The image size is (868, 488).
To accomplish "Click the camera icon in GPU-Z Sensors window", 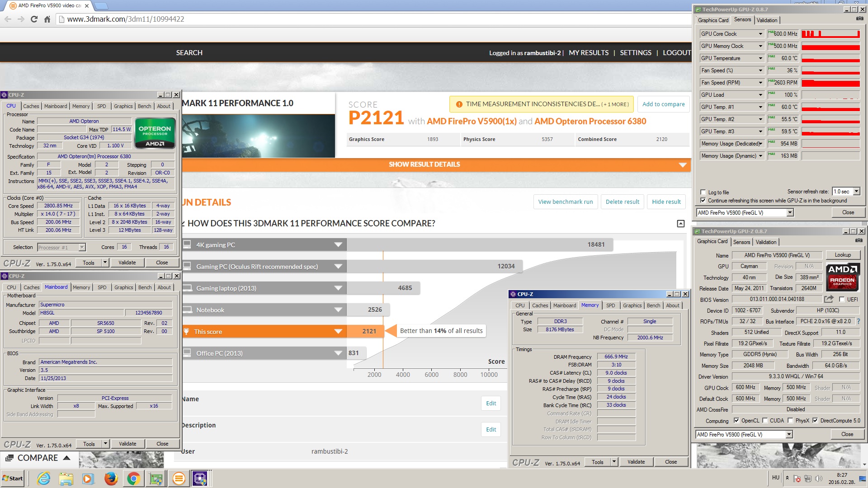I will pyautogui.click(x=859, y=19).
